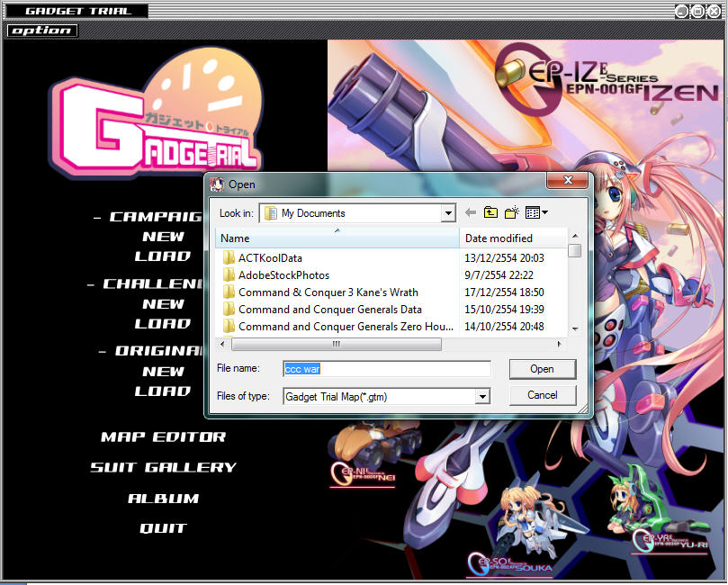Click the File name input field
The height and width of the screenshot is (585, 728).
click(x=387, y=369)
